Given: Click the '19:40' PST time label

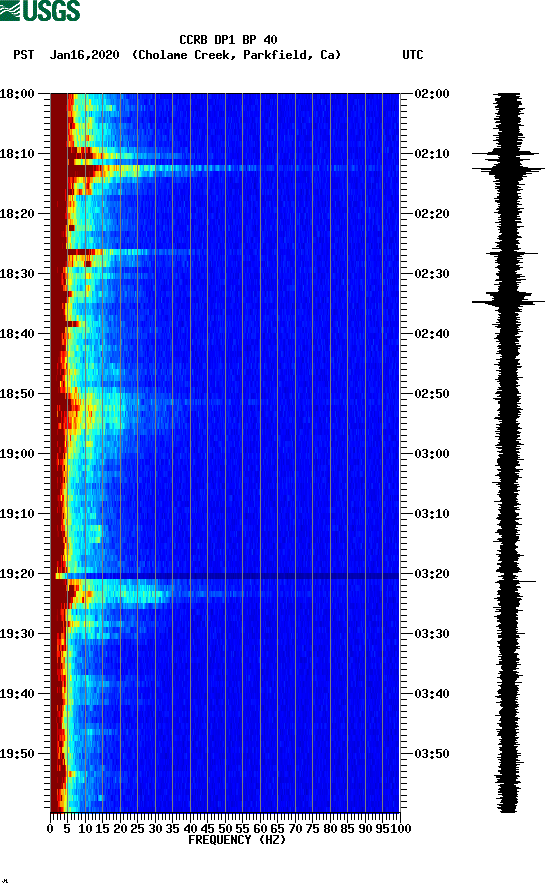Looking at the screenshot, I should click(x=17, y=694).
